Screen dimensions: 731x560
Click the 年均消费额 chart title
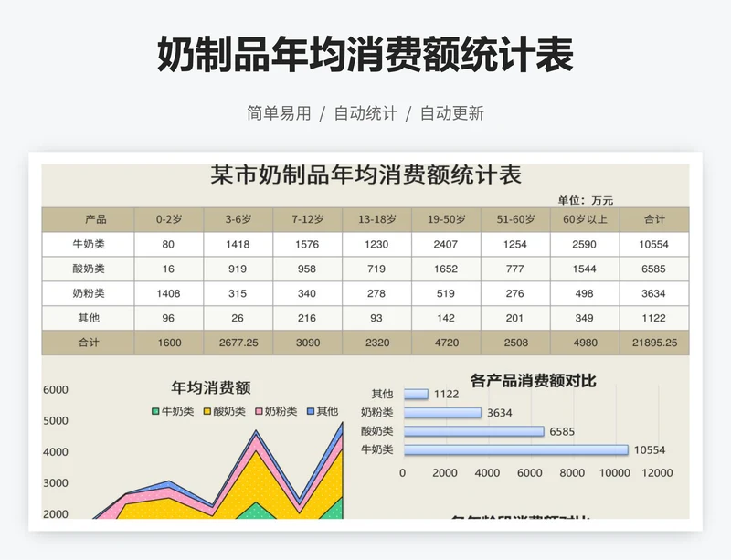211,387
